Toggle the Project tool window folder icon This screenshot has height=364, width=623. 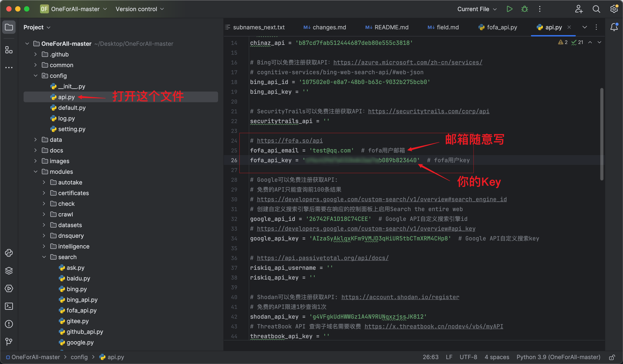(x=9, y=27)
